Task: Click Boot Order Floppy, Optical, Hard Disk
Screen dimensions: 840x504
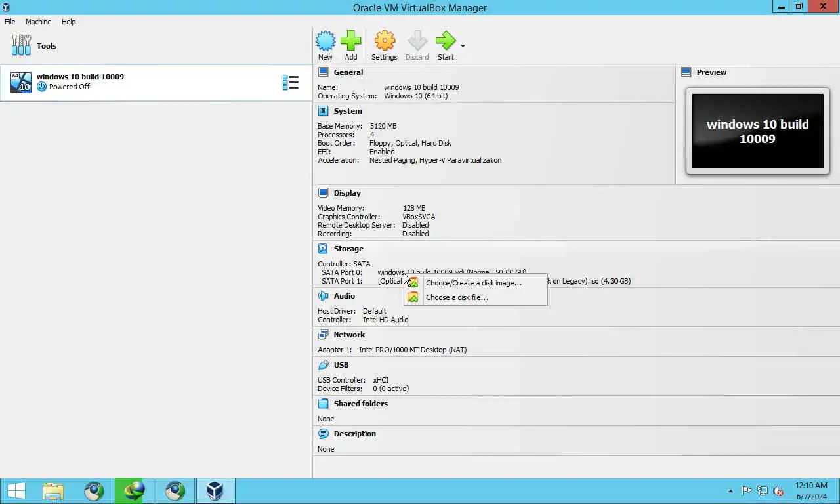Action: (x=410, y=143)
